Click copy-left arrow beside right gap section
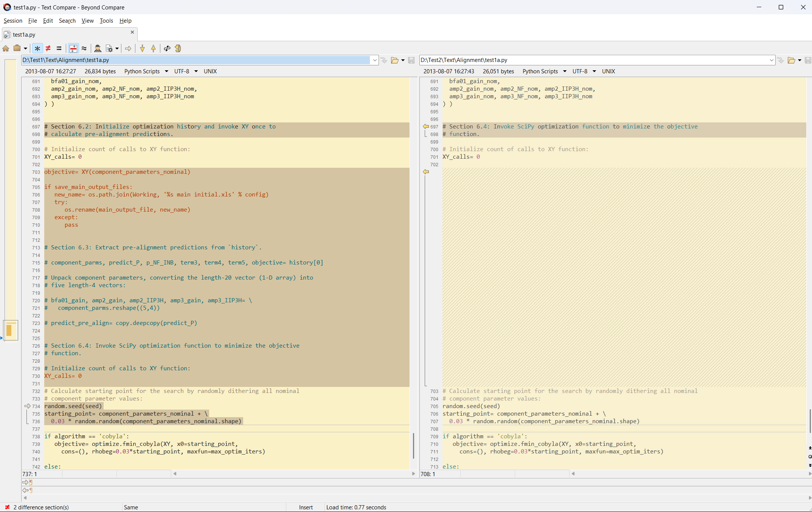Viewport: 812px width, 512px height. pos(426,172)
